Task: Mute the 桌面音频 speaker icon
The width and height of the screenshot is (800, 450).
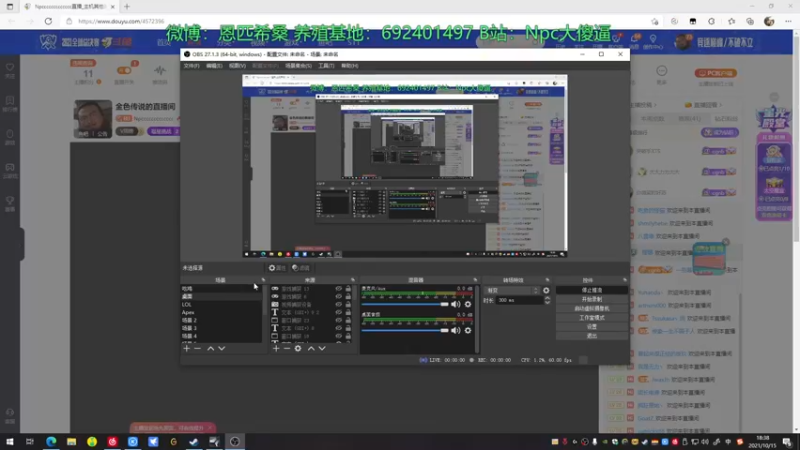Action: [x=455, y=331]
